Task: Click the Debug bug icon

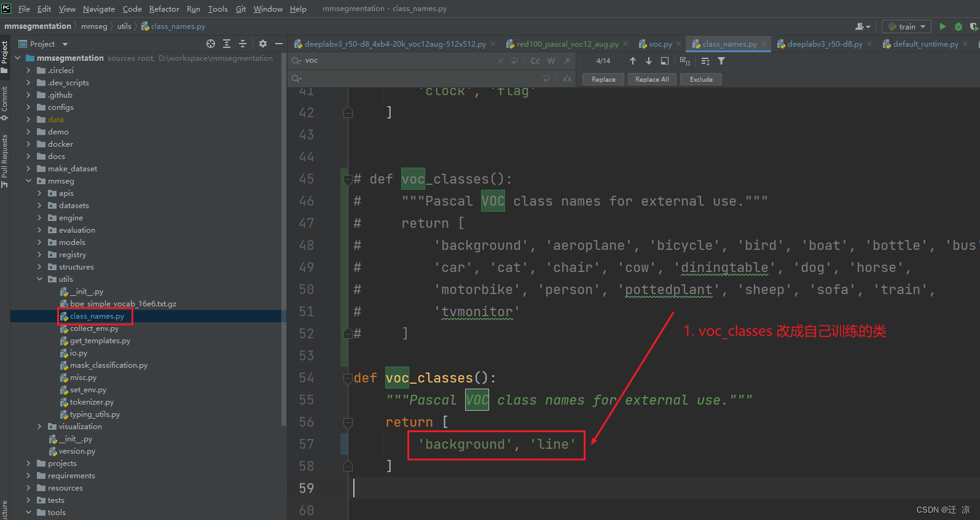Action: [x=958, y=26]
